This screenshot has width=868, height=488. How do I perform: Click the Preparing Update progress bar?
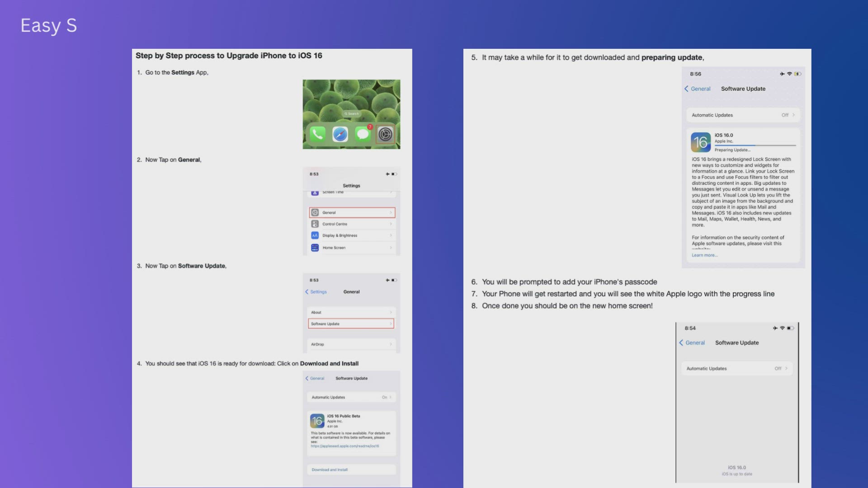(x=755, y=145)
